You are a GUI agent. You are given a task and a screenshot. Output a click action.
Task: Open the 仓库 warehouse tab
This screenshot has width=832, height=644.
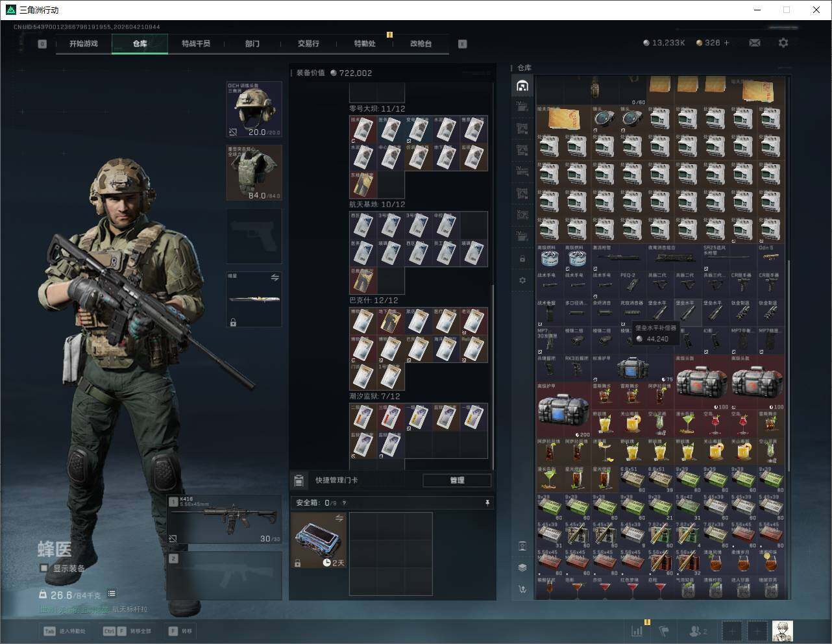(x=140, y=43)
